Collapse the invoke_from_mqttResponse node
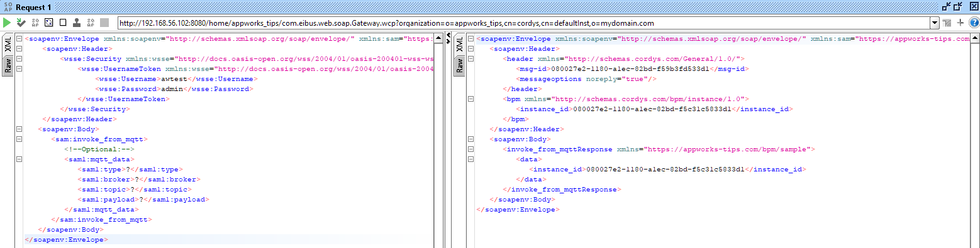The width and height of the screenshot is (980, 248). [x=471, y=149]
